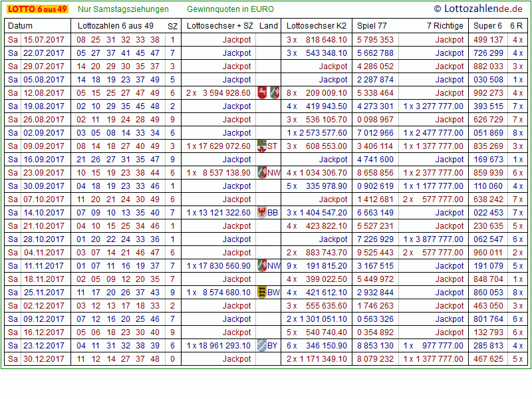Click the NW crest in 11.11.2017 row

tap(261, 266)
